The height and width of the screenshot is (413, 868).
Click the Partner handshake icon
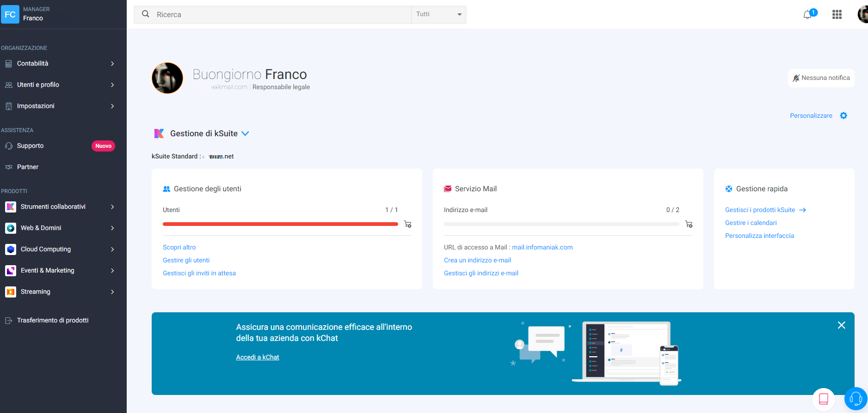(x=9, y=167)
